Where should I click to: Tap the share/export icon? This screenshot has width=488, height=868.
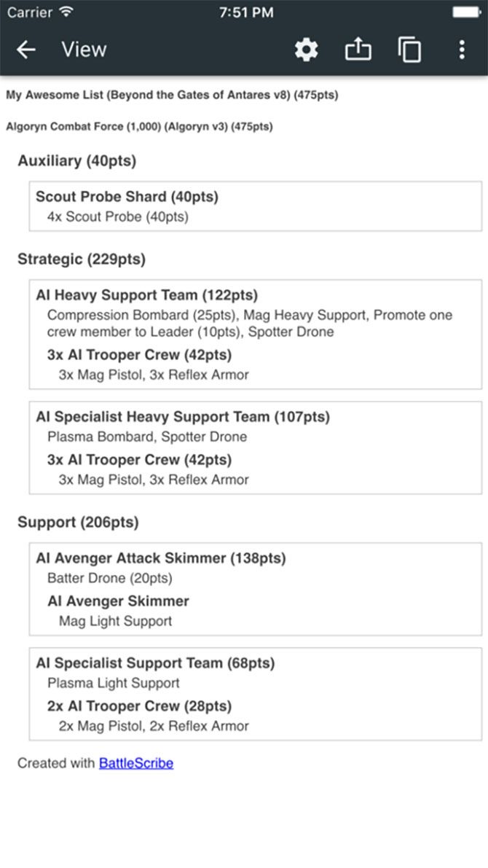(x=358, y=50)
